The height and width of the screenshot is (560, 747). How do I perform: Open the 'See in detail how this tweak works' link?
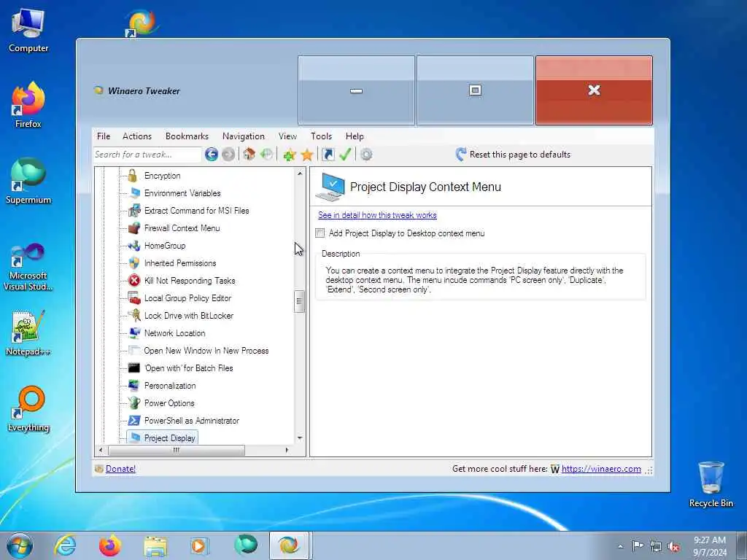click(377, 215)
